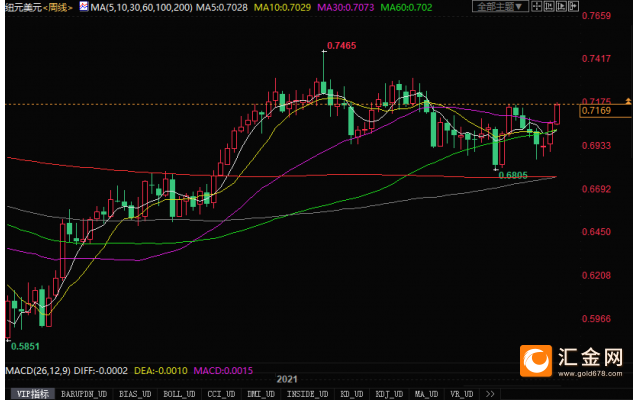This screenshot has height=400, width=640.
Task: Click the scroll-to-right arrow toolbar icon
Action: (573, 7)
